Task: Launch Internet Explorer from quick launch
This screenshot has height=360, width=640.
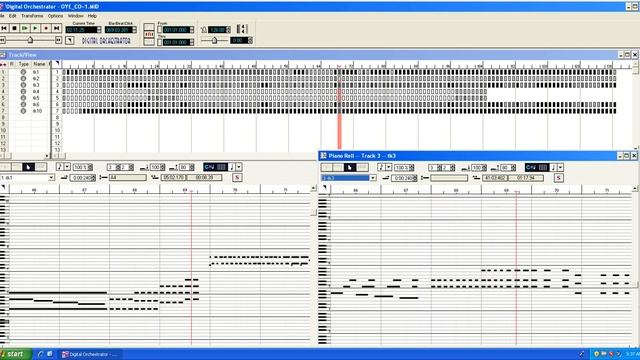Action: [41, 354]
